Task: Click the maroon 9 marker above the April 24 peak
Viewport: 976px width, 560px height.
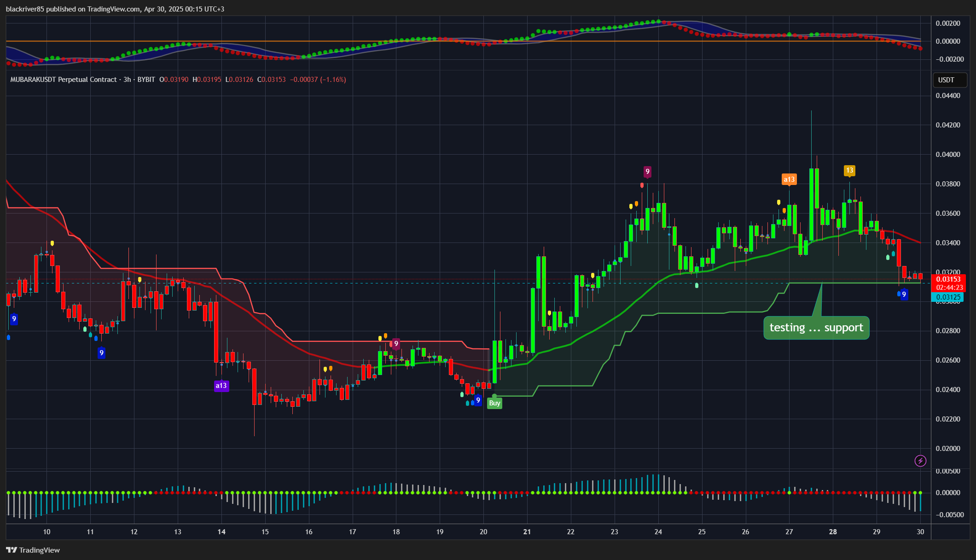Action: [x=647, y=172]
